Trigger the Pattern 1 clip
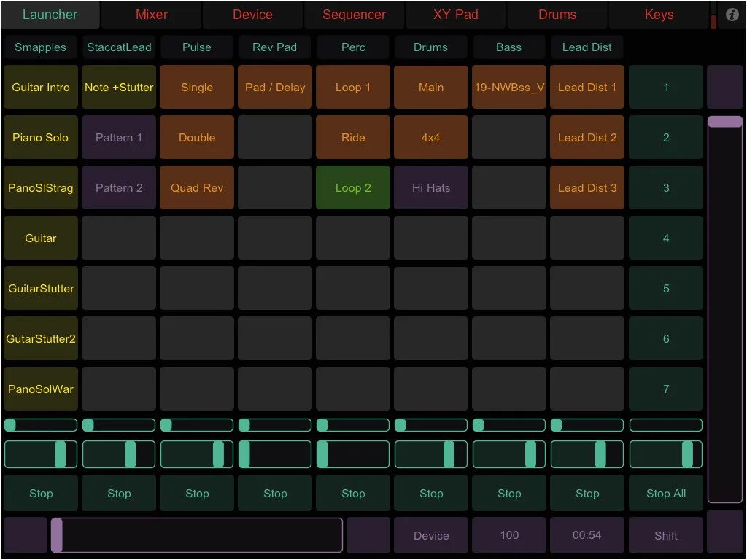 pyautogui.click(x=119, y=137)
